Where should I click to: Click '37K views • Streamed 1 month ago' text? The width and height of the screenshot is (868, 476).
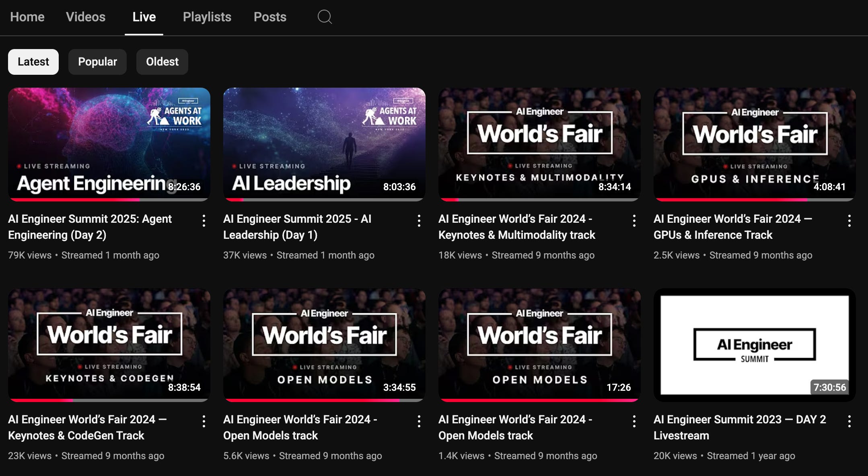click(x=299, y=255)
